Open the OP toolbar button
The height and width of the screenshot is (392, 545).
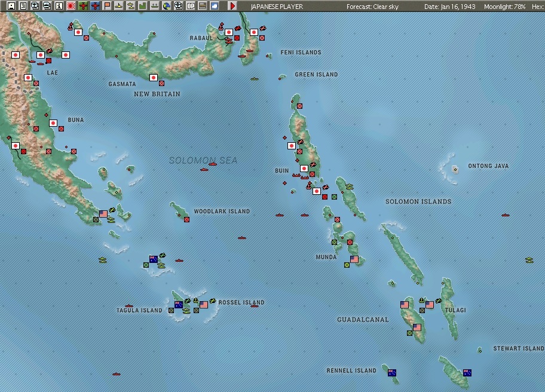191,5
